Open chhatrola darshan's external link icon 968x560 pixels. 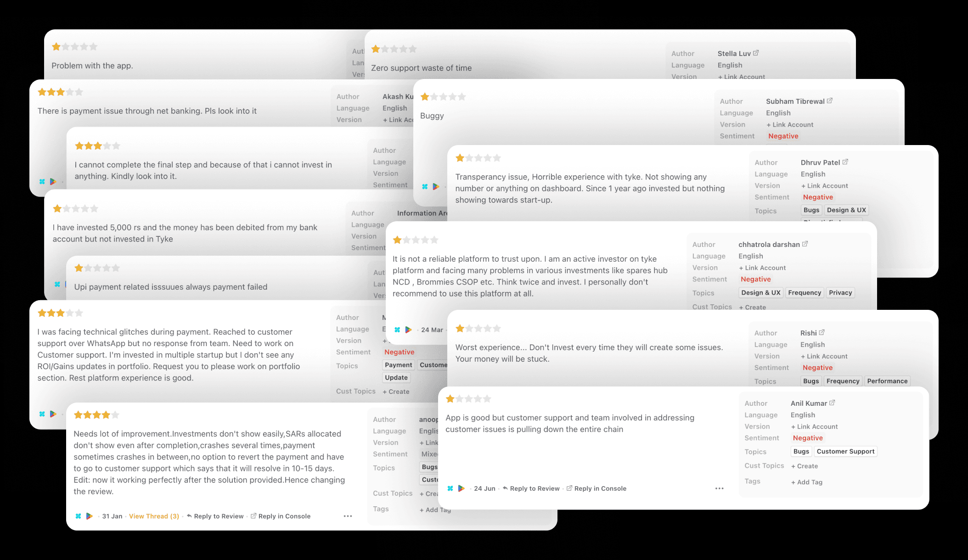pyautogui.click(x=805, y=244)
